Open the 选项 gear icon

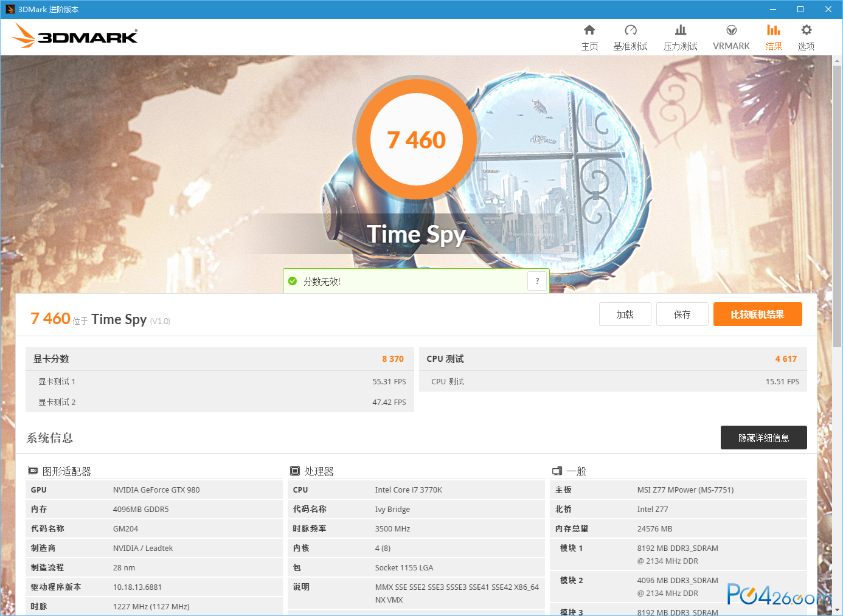(x=807, y=30)
